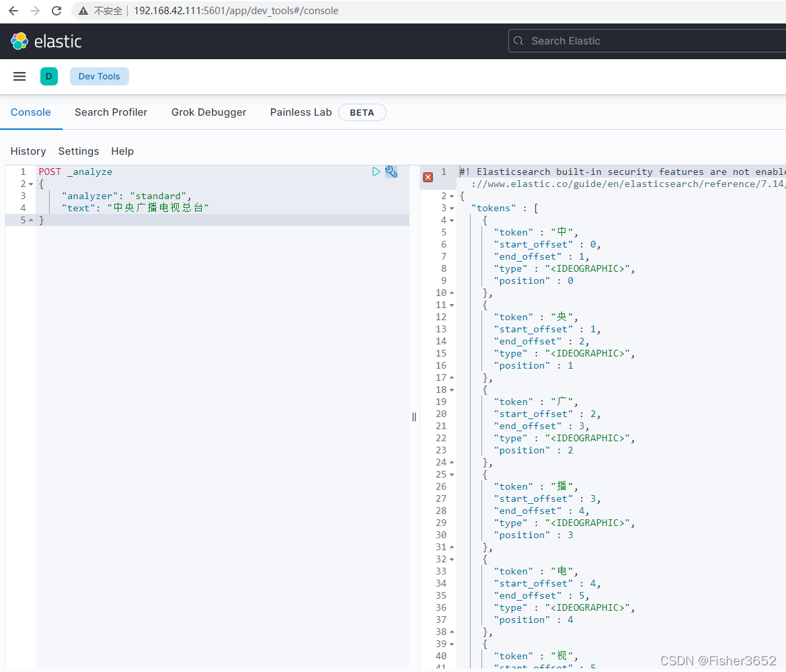
Task: Click the "position" : 4 line
Action: point(534,620)
